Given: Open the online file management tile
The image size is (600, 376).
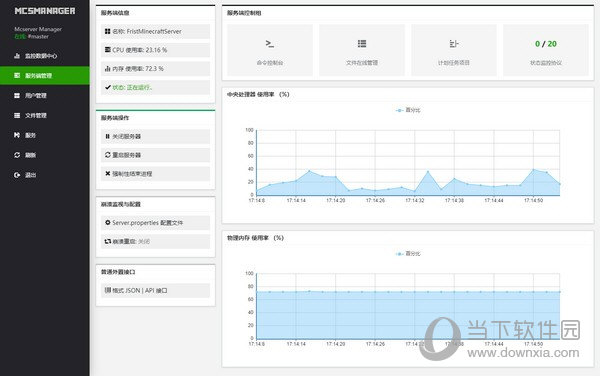Looking at the screenshot, I should 362,50.
